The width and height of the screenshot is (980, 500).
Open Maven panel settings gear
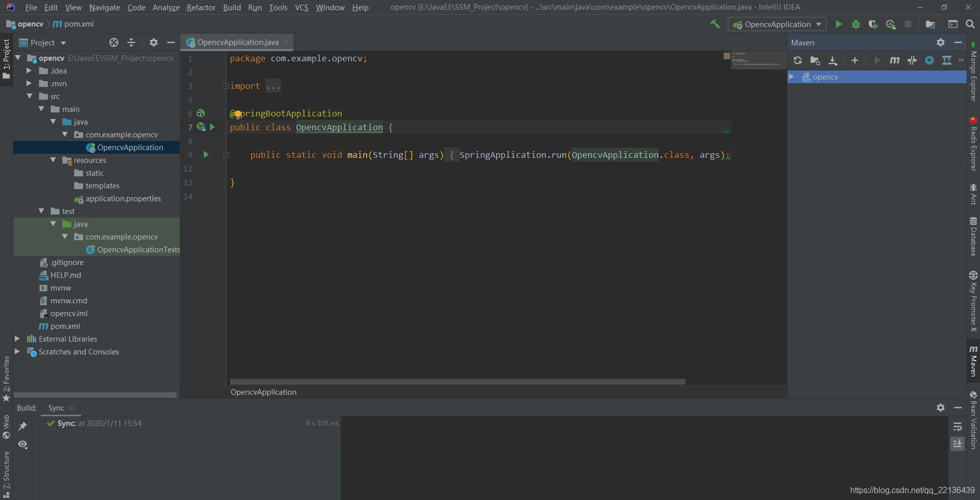940,42
